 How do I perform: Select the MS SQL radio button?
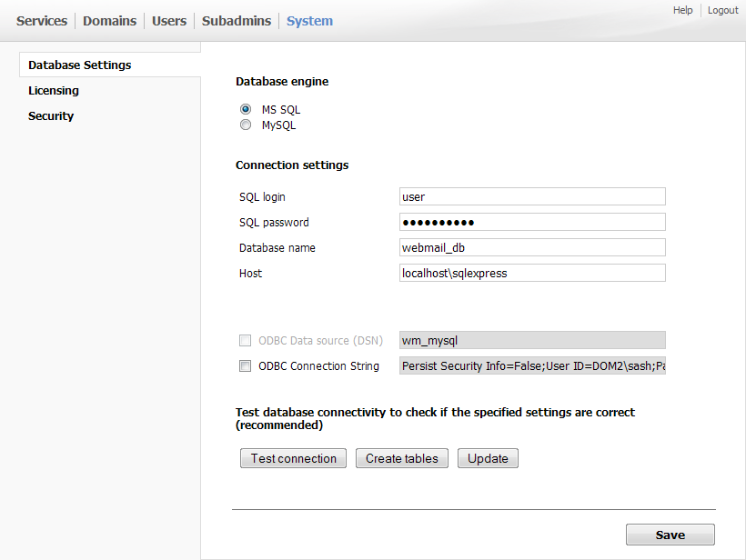click(246, 109)
